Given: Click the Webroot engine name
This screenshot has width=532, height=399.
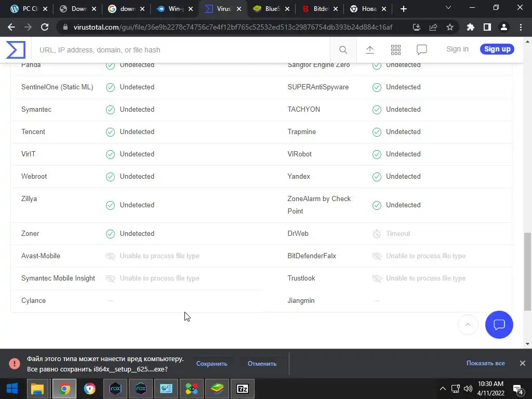Looking at the screenshot, I should pos(34,177).
